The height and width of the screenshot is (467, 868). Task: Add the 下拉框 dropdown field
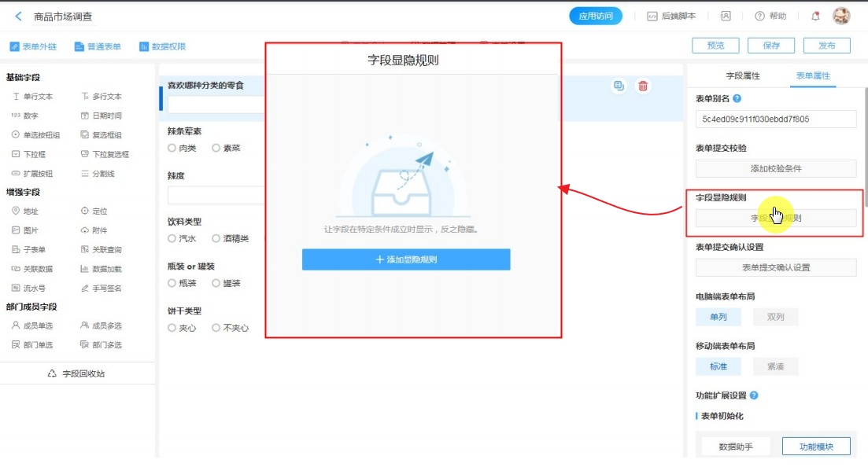coord(33,154)
